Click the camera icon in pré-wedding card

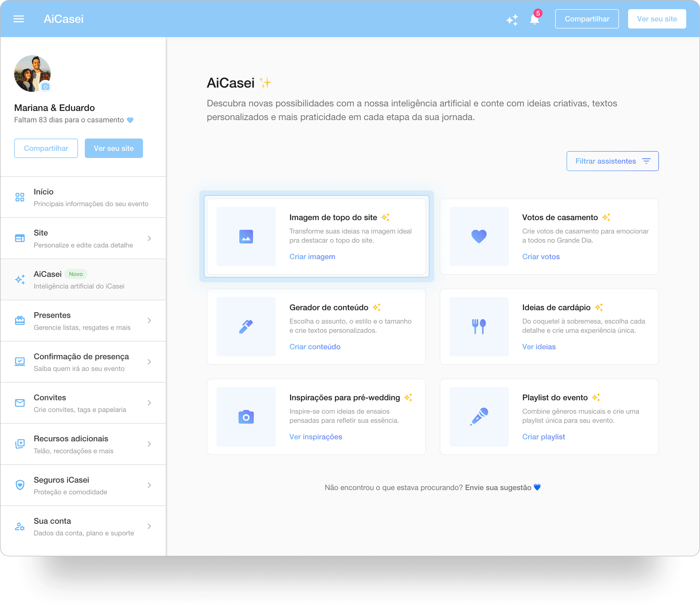coord(246,417)
